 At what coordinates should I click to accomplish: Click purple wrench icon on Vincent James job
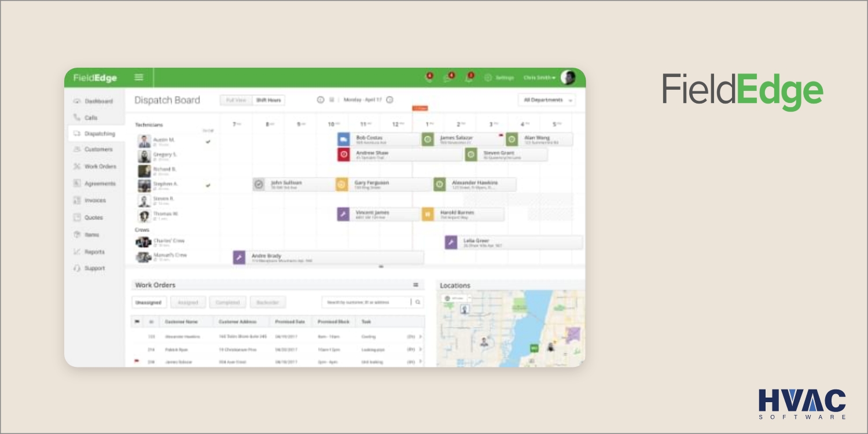pyautogui.click(x=343, y=215)
